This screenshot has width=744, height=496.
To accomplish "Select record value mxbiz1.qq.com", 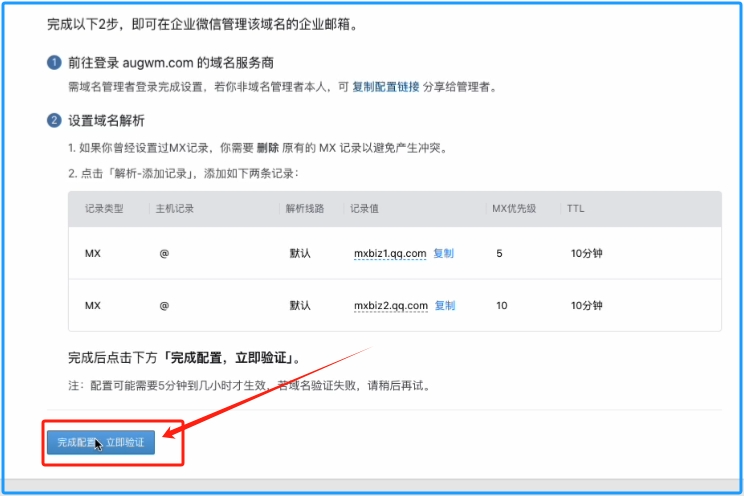I will [390, 254].
